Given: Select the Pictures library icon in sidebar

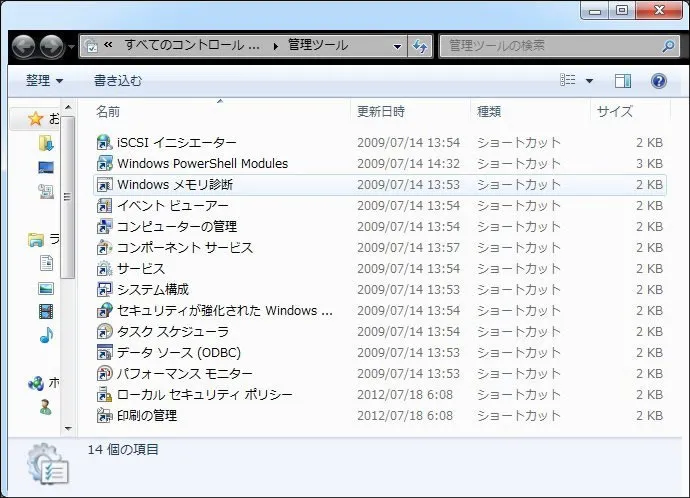Looking at the screenshot, I should (46, 288).
